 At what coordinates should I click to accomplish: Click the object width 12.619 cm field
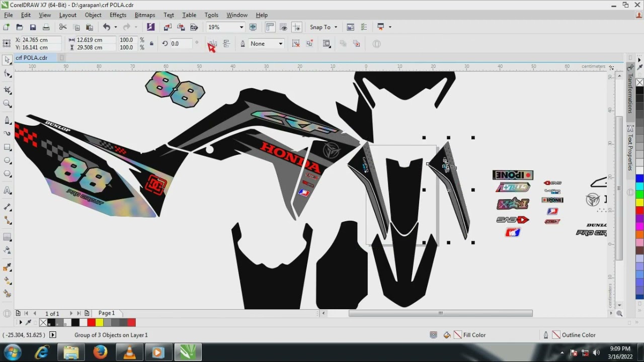click(x=96, y=40)
